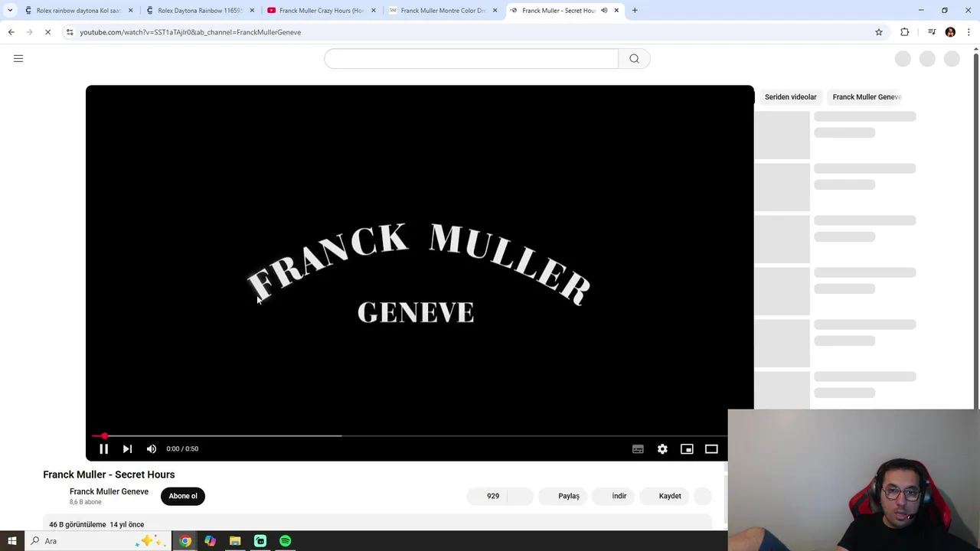The image size is (980, 551).
Task: Expand the tab search dropdown arrow
Action: [x=10, y=11]
